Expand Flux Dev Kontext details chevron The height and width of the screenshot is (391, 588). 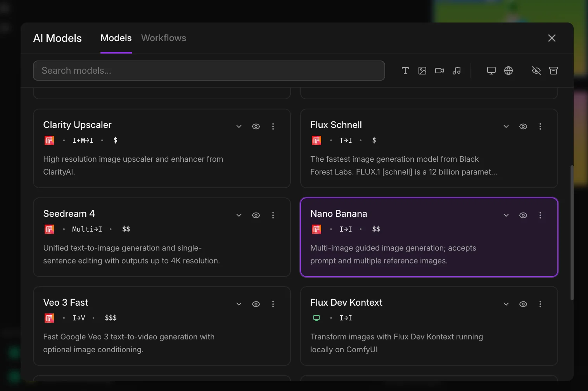click(506, 304)
